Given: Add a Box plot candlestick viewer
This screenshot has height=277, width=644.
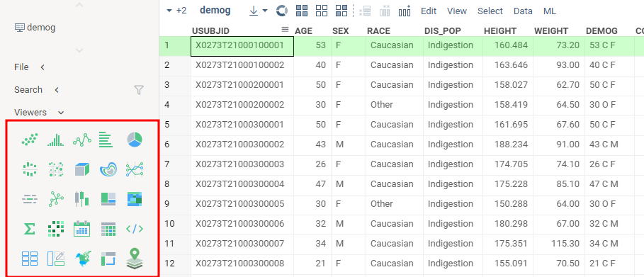Looking at the screenshot, I should 81,199.
